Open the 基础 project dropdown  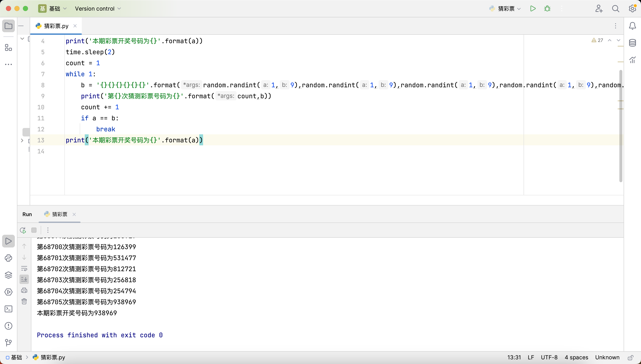coord(53,8)
